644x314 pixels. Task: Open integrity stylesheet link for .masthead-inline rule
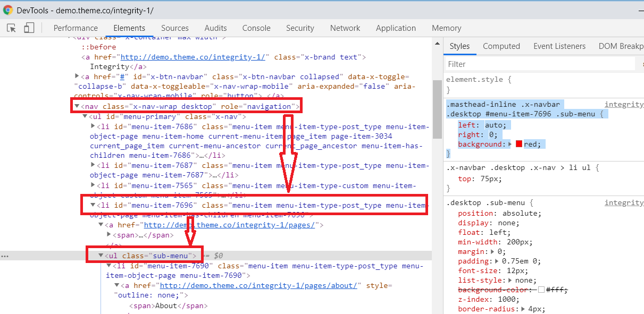pyautogui.click(x=624, y=105)
